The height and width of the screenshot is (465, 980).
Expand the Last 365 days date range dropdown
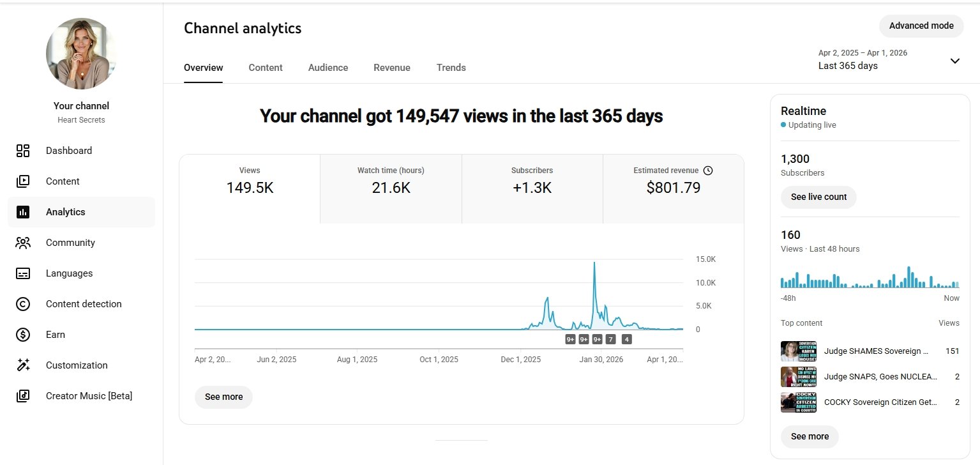[954, 61]
